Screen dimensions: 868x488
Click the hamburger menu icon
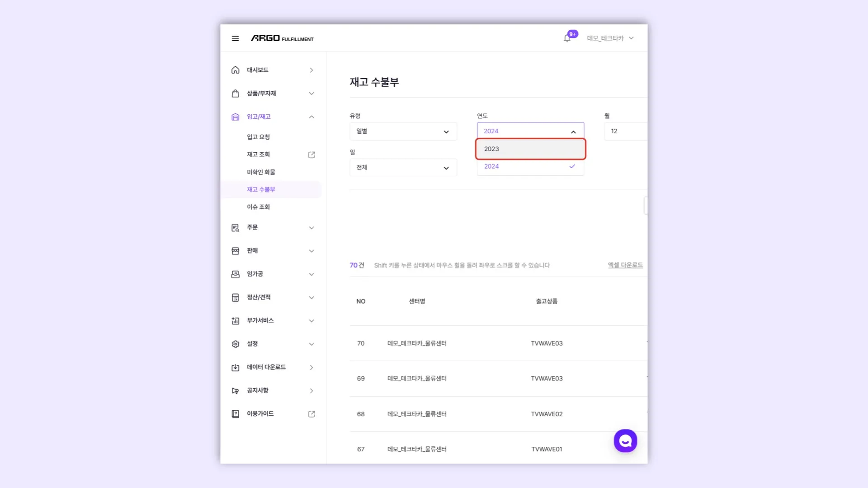pos(235,38)
